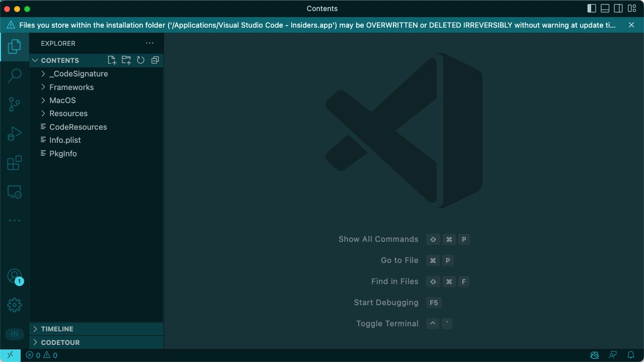Click the Show All Commands shortcut hint
644x362 pixels.
404,239
